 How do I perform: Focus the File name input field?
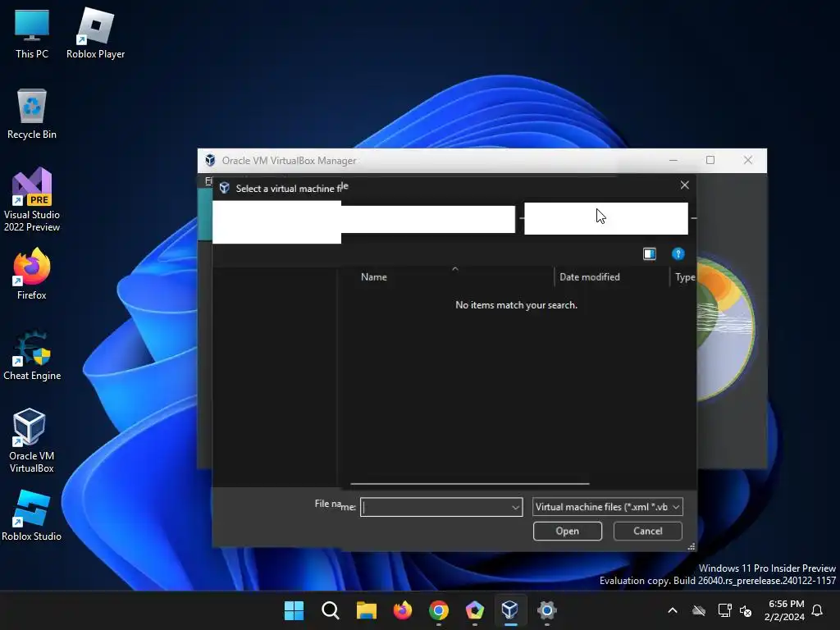(436, 507)
